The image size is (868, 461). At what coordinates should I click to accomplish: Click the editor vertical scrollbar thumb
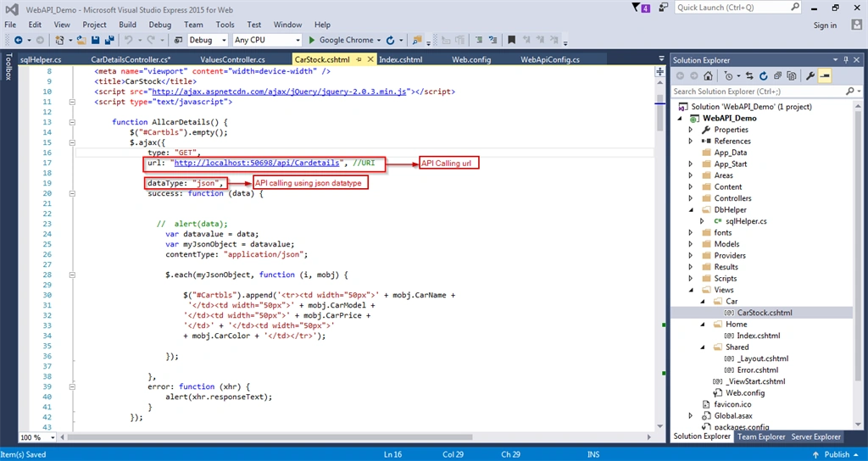point(659,114)
